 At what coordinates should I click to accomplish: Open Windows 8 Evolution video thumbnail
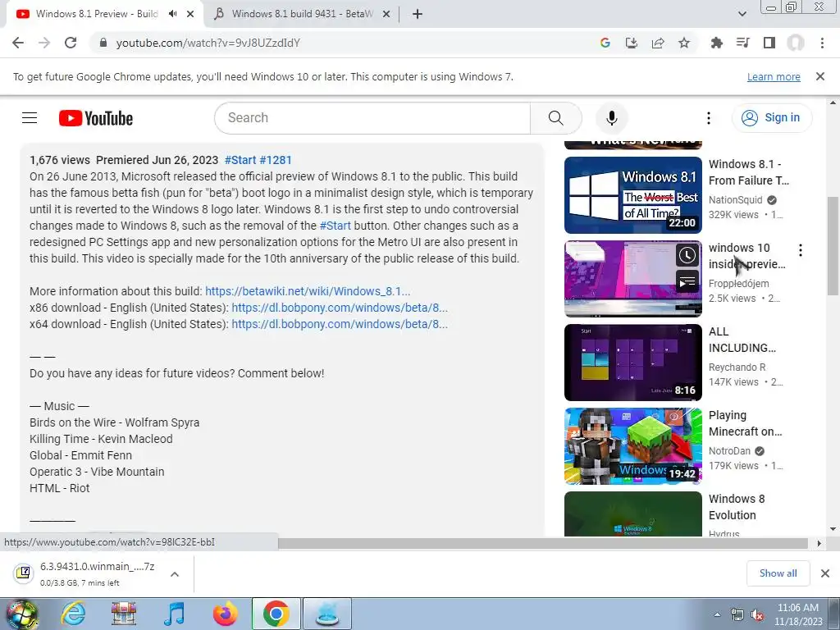tap(632, 514)
